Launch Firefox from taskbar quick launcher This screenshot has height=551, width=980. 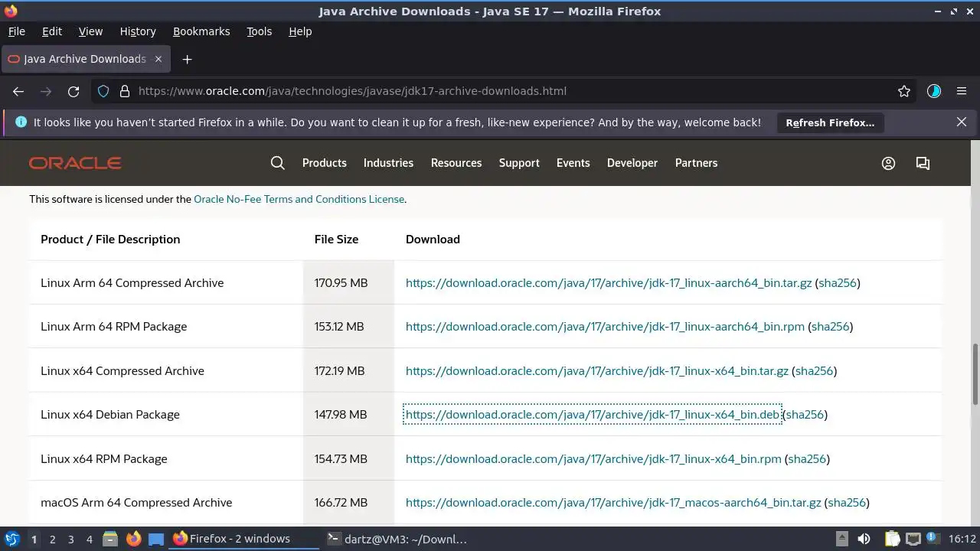click(x=133, y=539)
